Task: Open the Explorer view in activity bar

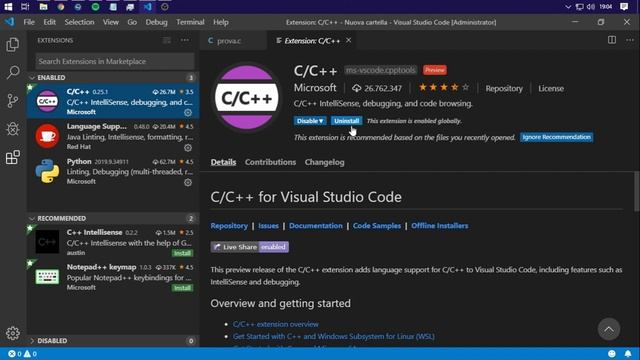Action: pos(13,44)
